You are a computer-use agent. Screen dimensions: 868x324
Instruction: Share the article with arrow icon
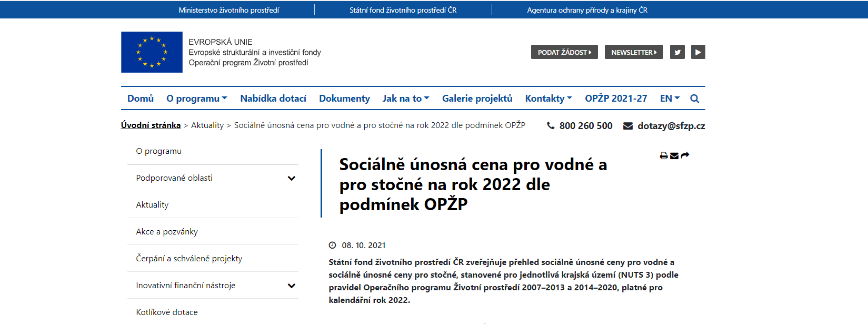(685, 155)
